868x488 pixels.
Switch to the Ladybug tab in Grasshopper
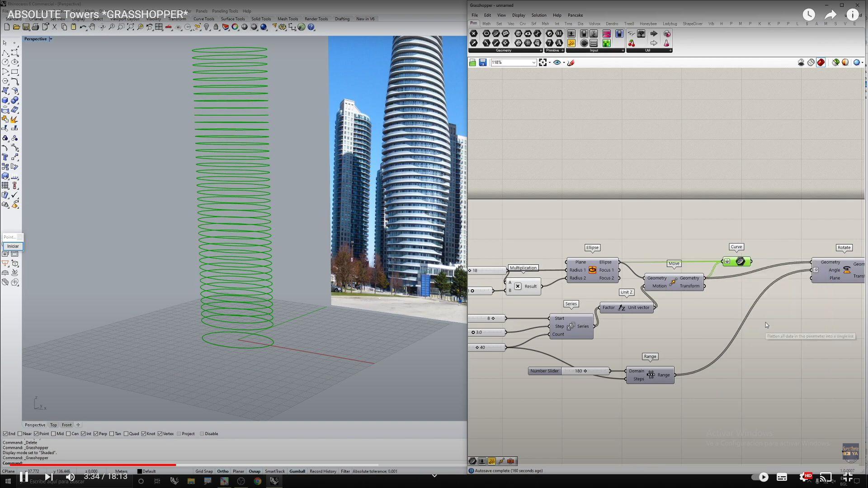[x=670, y=23]
